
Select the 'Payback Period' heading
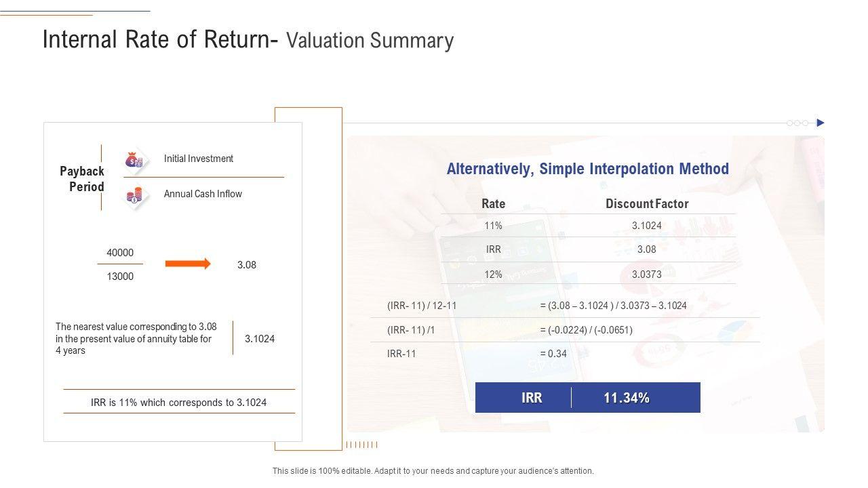coord(82,179)
